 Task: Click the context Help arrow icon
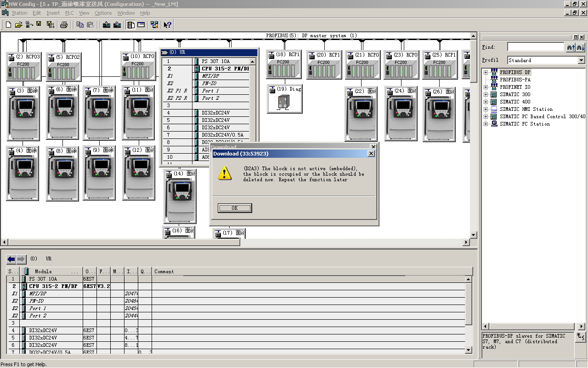168,25
